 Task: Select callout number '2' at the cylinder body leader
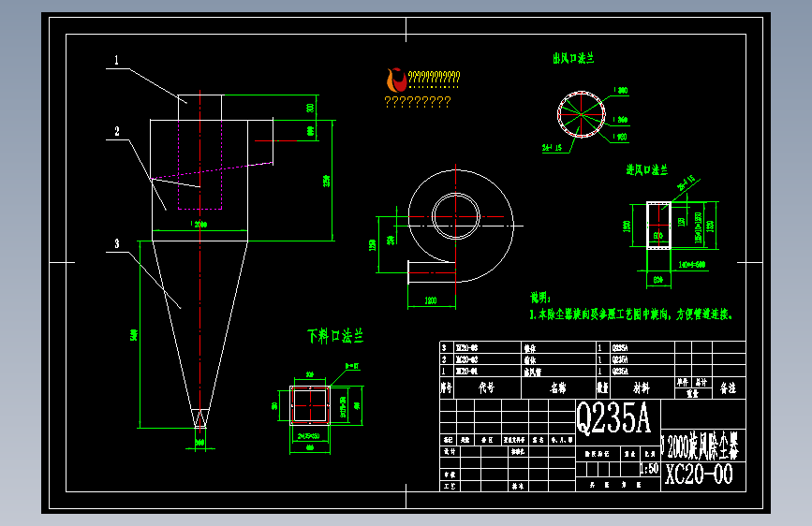click(117, 131)
